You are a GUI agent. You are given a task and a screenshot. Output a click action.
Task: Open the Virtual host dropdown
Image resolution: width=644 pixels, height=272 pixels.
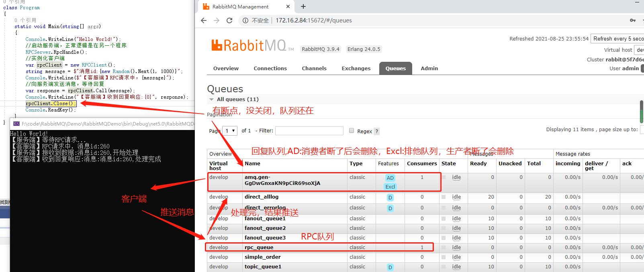point(639,50)
